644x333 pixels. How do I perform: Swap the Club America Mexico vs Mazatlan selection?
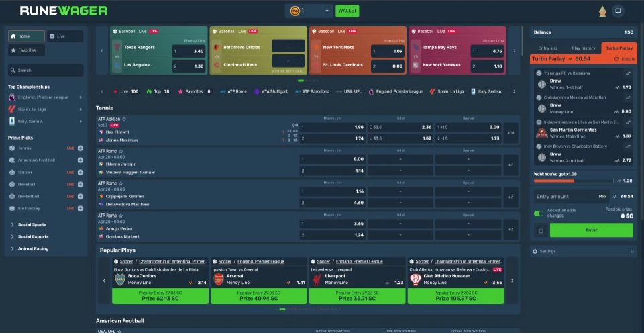click(628, 98)
